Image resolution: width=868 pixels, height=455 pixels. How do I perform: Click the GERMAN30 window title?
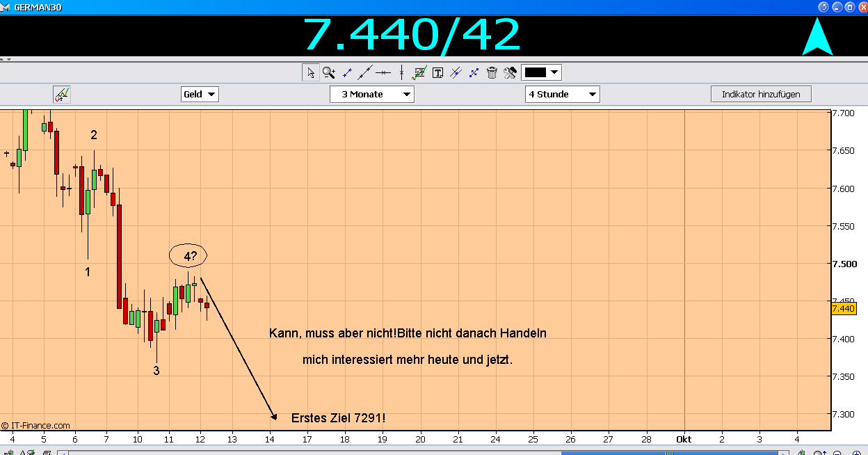pyautogui.click(x=38, y=6)
